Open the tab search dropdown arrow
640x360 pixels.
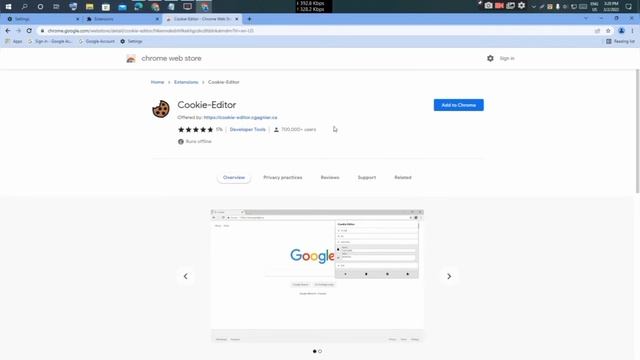(586, 18)
